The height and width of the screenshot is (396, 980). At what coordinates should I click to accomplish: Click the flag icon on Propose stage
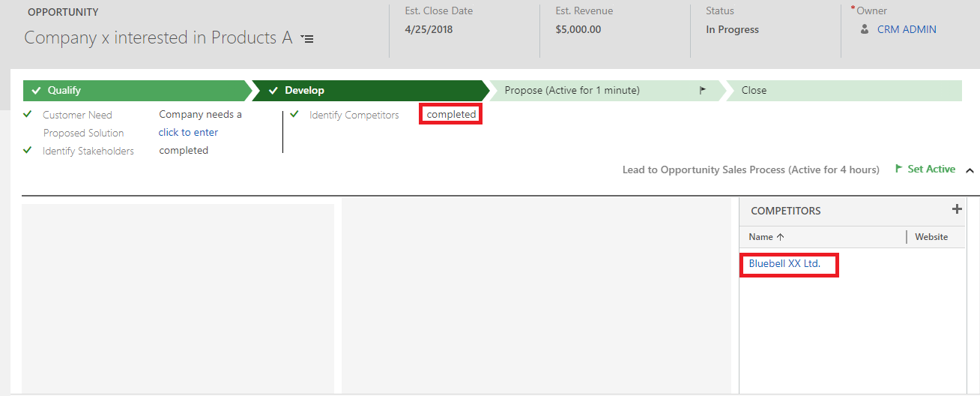point(703,90)
